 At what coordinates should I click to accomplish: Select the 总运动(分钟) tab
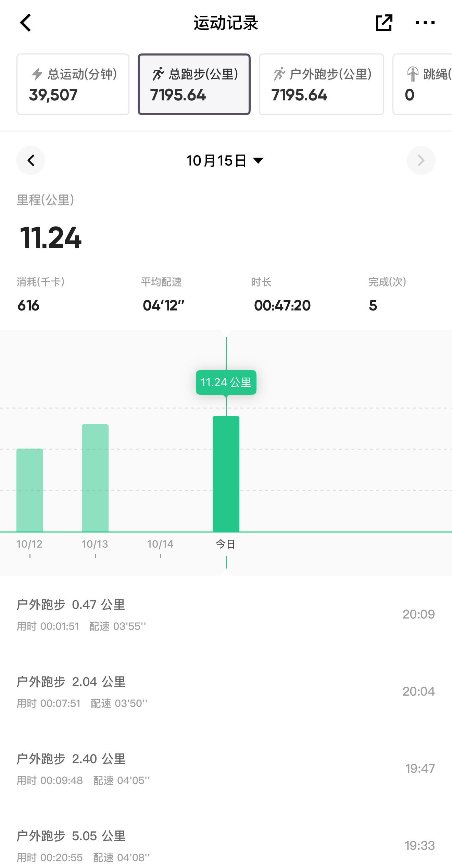pos(73,84)
